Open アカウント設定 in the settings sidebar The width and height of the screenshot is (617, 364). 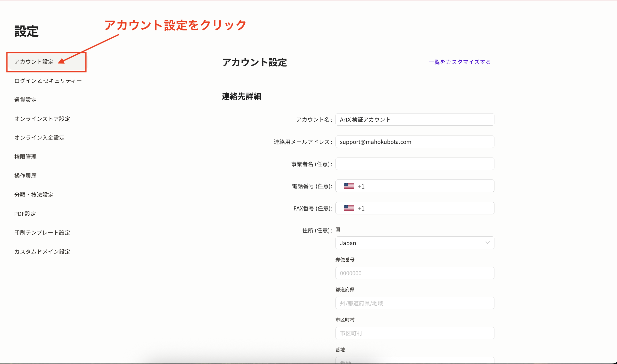point(34,62)
